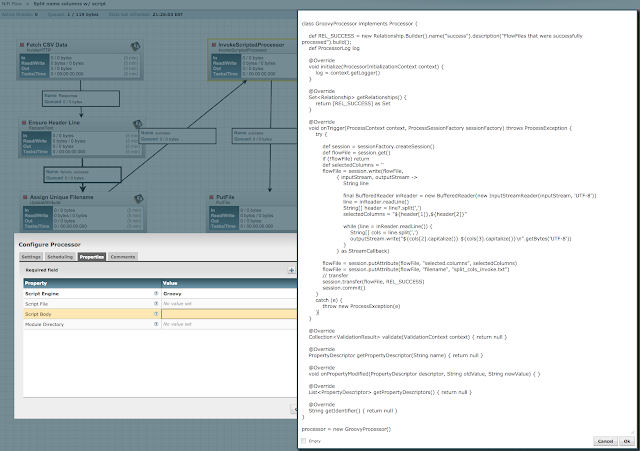This screenshot has height=451, width=640.
Task: Click resize grip of script editor textarea
Action: coord(632,432)
